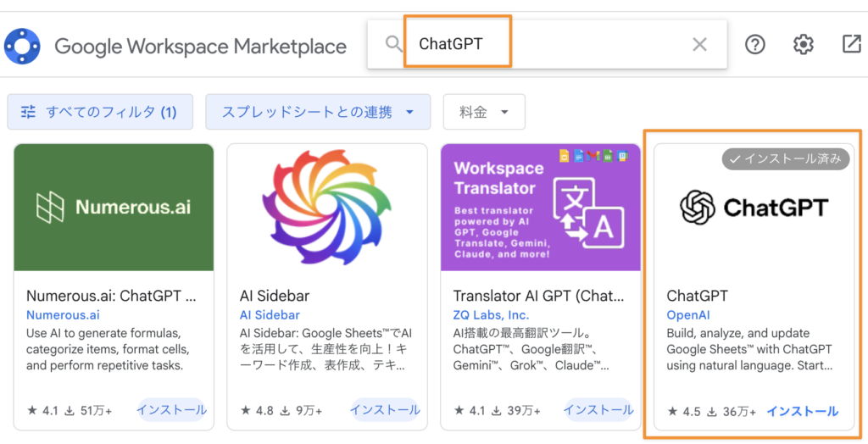Install the Numerous.ai add-on
The image size is (868, 444).
pyautogui.click(x=171, y=410)
